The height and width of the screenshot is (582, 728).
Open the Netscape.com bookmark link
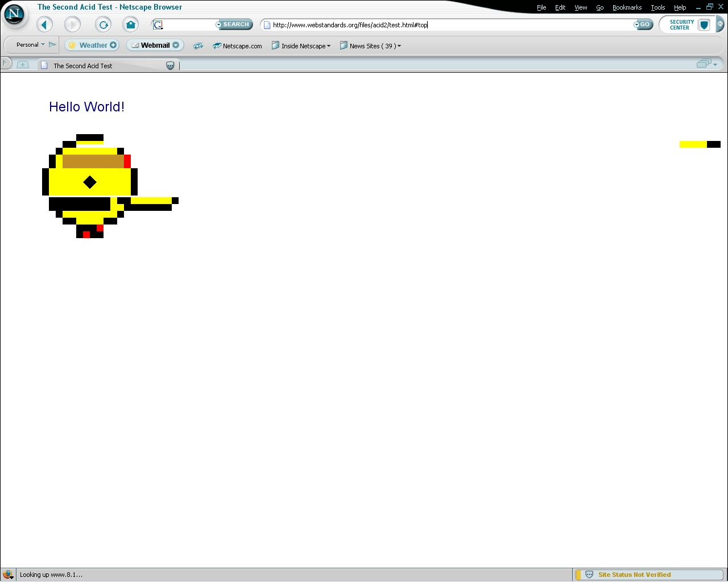click(x=237, y=46)
